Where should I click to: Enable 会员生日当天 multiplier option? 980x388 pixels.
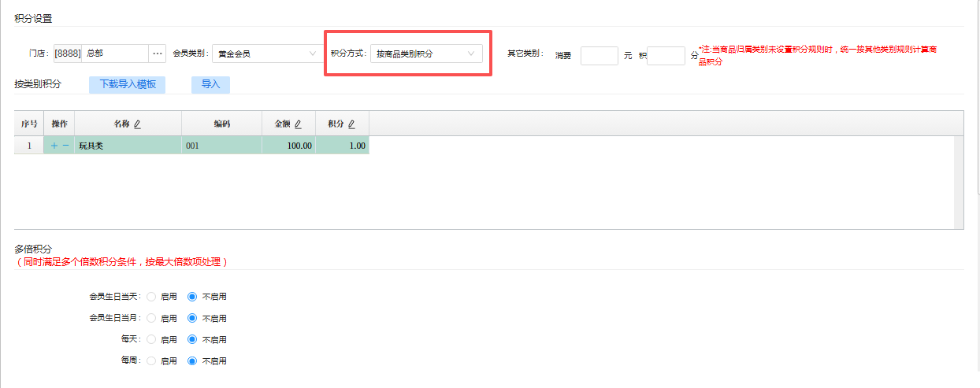(x=151, y=297)
